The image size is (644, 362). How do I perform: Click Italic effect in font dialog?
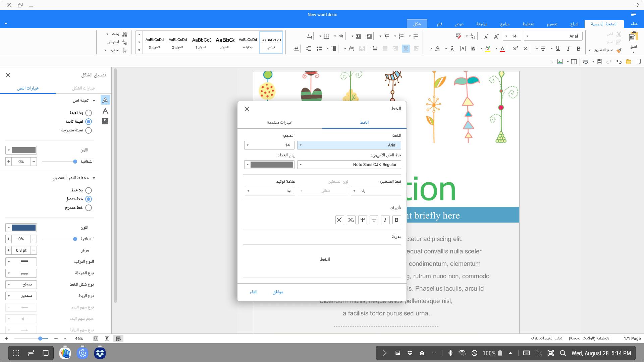[385, 220]
